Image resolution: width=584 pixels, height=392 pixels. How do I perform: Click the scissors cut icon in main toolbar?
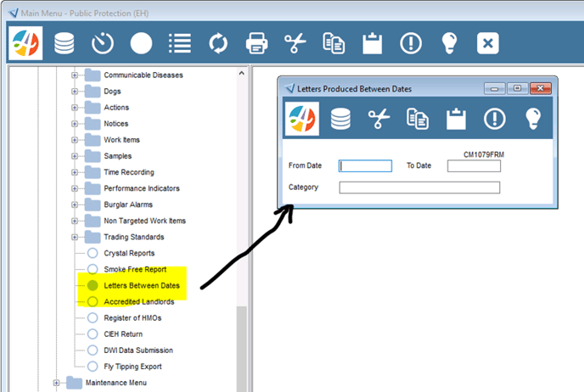tap(295, 43)
